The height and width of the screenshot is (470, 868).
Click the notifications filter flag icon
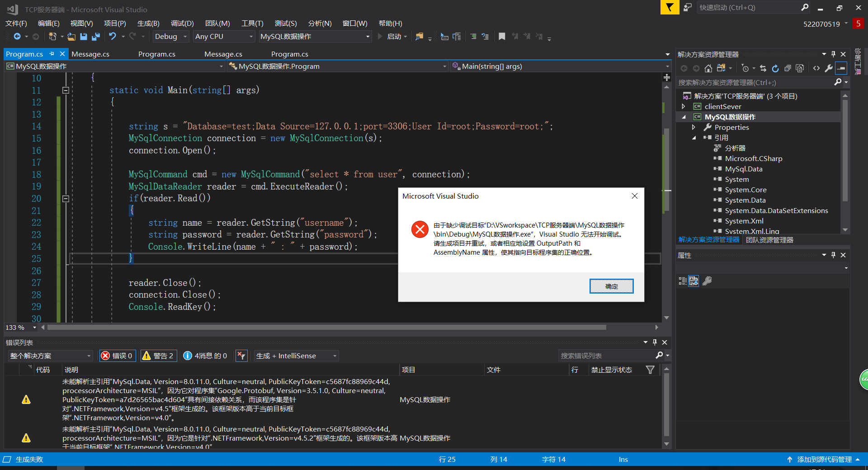(x=670, y=8)
